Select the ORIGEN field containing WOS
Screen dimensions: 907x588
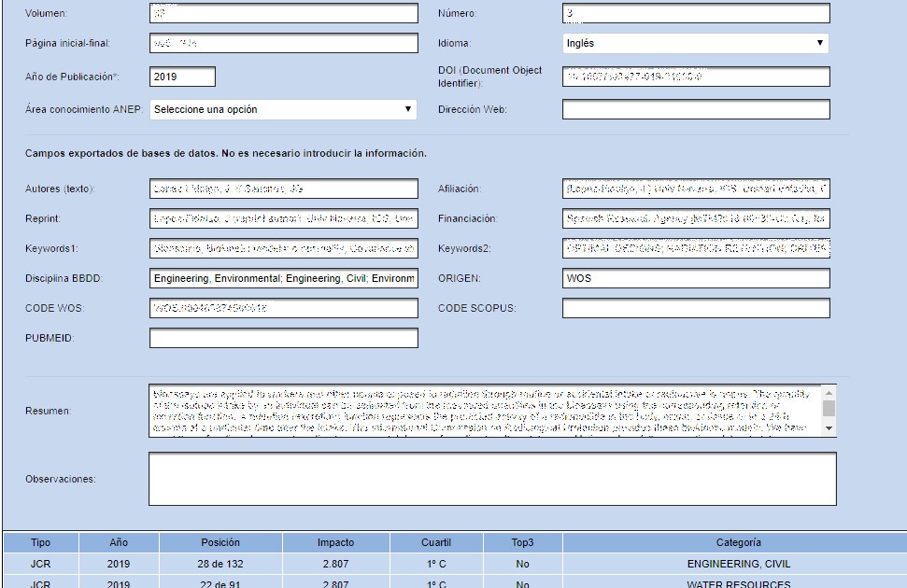click(695, 279)
